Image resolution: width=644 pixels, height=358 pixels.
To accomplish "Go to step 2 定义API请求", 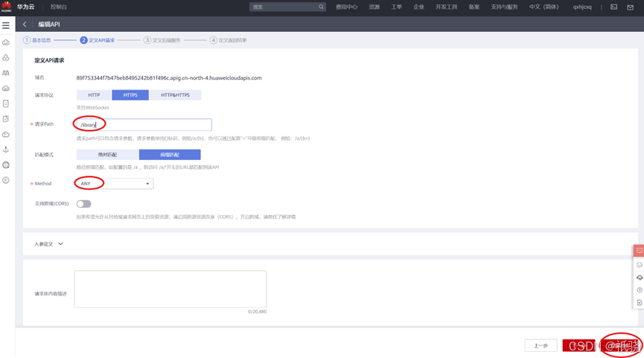I will 98,40.
